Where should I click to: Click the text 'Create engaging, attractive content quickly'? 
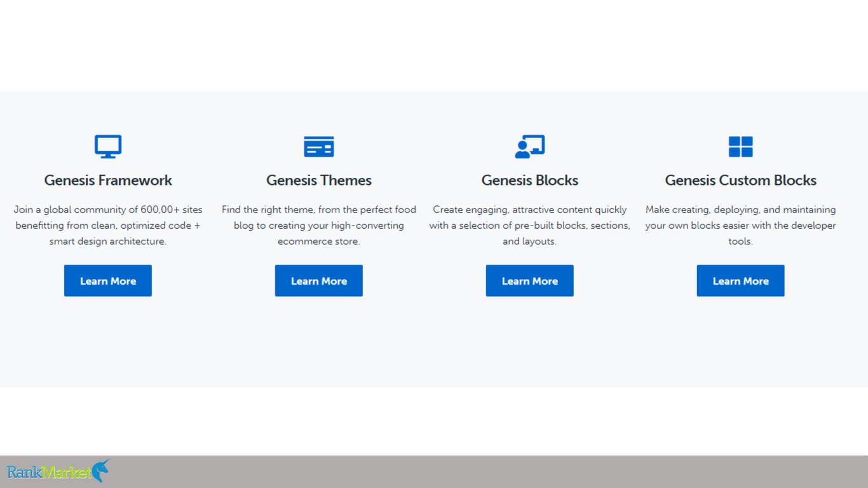click(530, 210)
